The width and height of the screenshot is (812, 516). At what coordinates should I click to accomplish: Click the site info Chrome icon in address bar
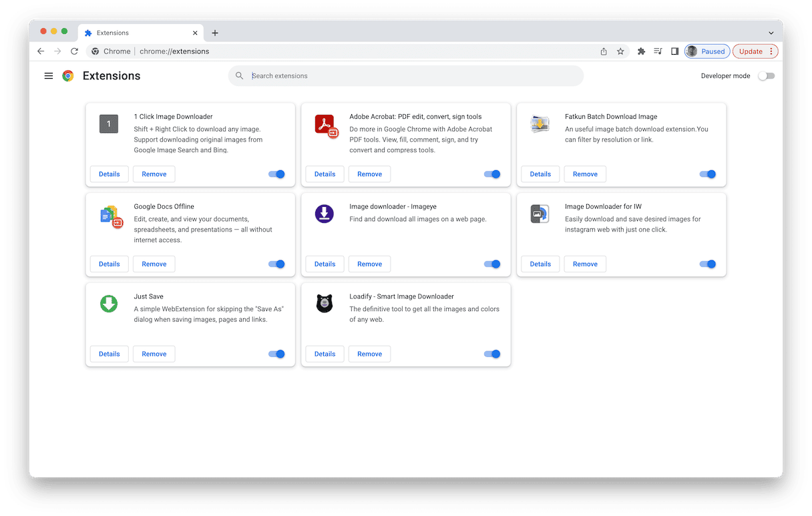[95, 51]
